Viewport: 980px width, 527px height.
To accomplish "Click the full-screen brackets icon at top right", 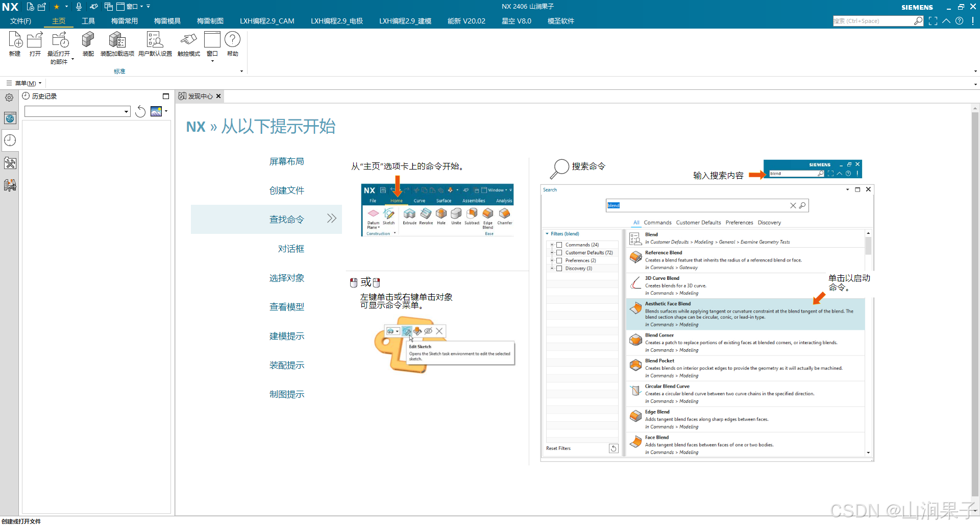I will click(933, 21).
